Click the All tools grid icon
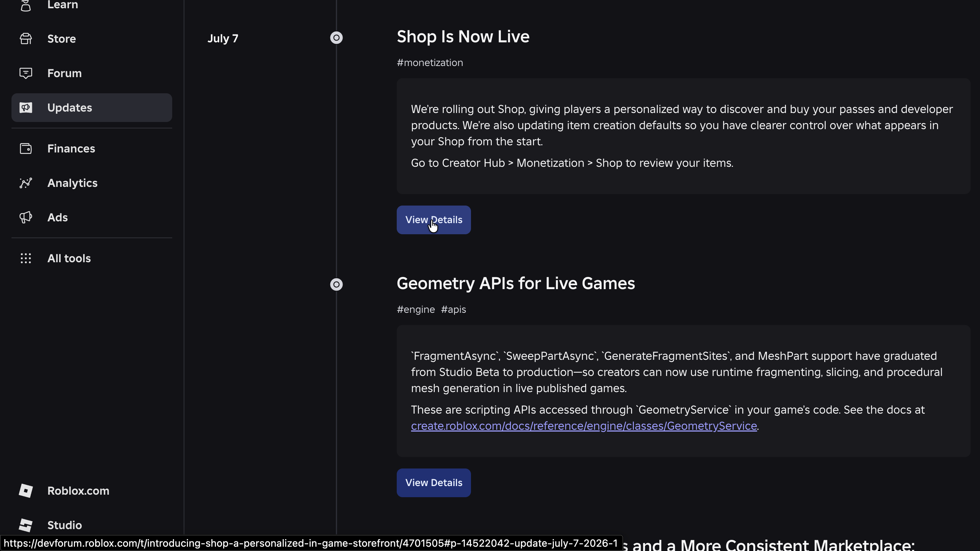 pos(26,258)
